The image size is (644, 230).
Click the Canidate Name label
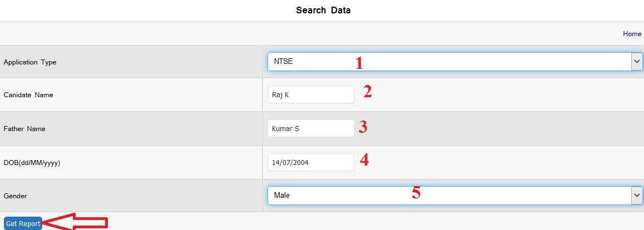coord(28,95)
